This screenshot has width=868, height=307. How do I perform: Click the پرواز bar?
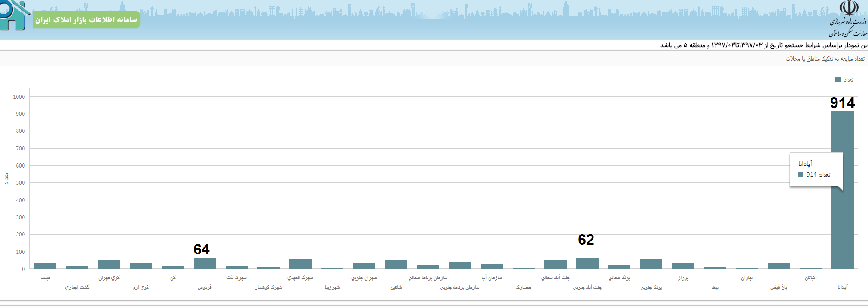[683, 265]
